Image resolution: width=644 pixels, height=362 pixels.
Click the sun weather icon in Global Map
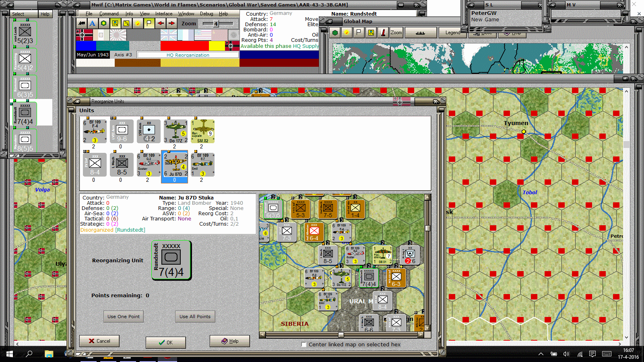point(346,33)
